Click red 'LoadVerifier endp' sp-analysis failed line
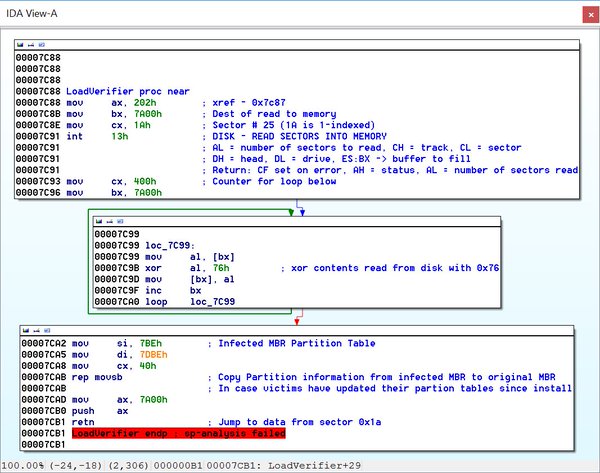 [179, 434]
